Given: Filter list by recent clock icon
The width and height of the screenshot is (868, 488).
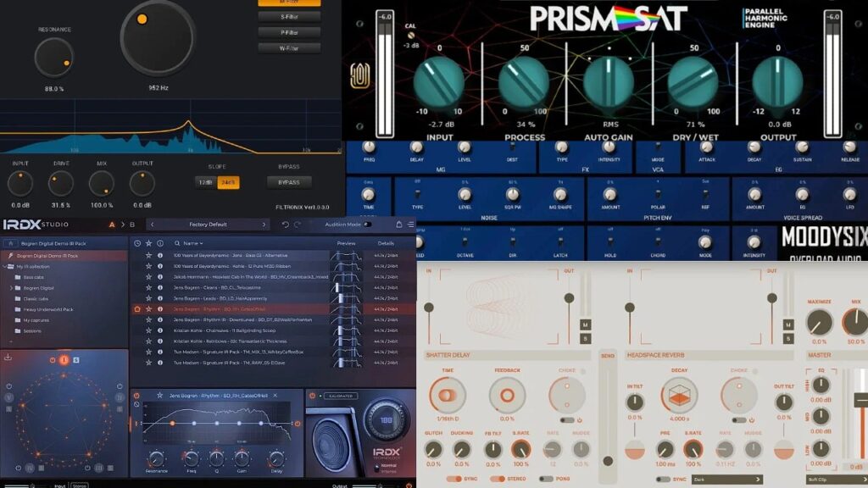Looking at the screenshot, I should (137, 243).
